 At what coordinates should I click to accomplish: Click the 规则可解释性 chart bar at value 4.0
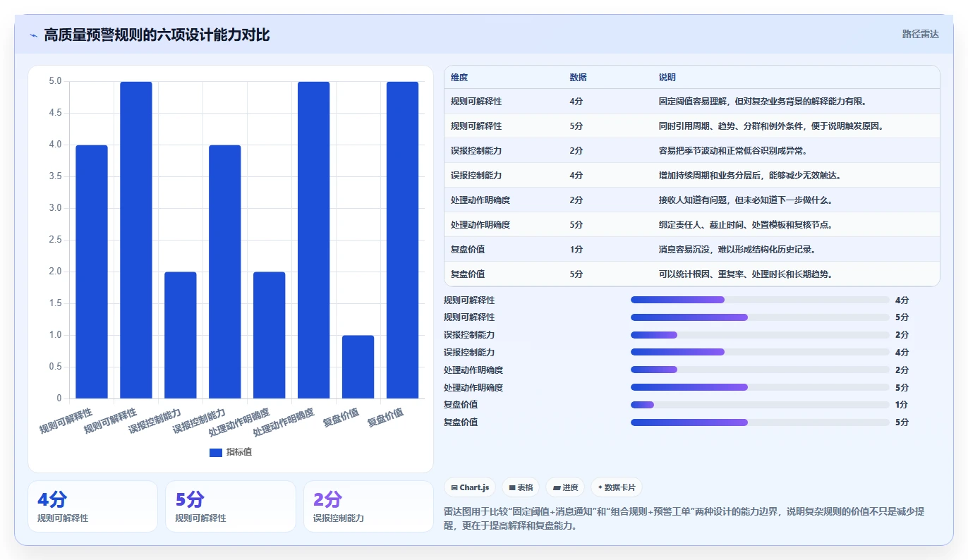coord(92,272)
